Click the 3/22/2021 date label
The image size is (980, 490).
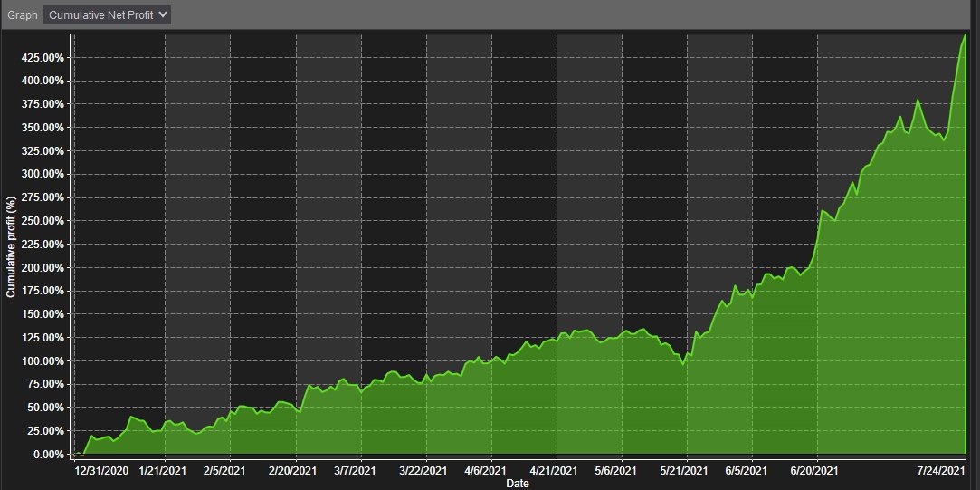(423, 471)
